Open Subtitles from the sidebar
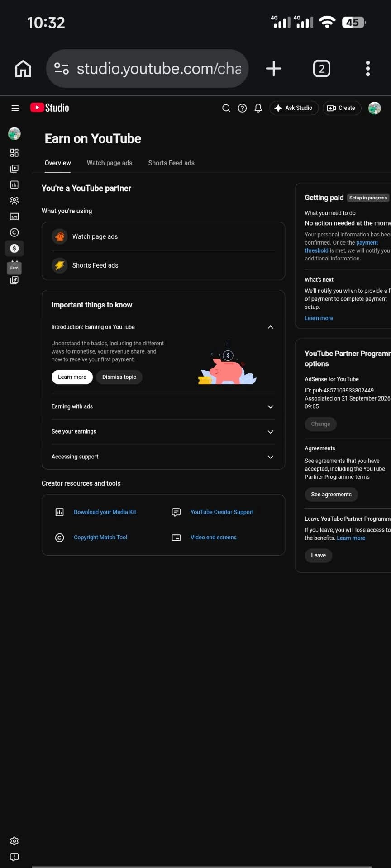This screenshot has width=391, height=868. pos(14,217)
